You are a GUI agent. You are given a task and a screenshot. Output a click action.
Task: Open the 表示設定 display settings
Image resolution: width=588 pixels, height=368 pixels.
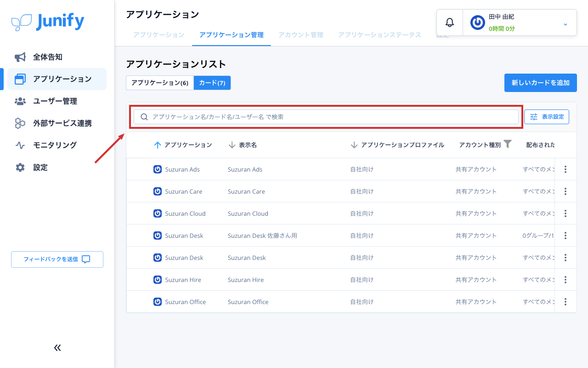click(x=547, y=117)
